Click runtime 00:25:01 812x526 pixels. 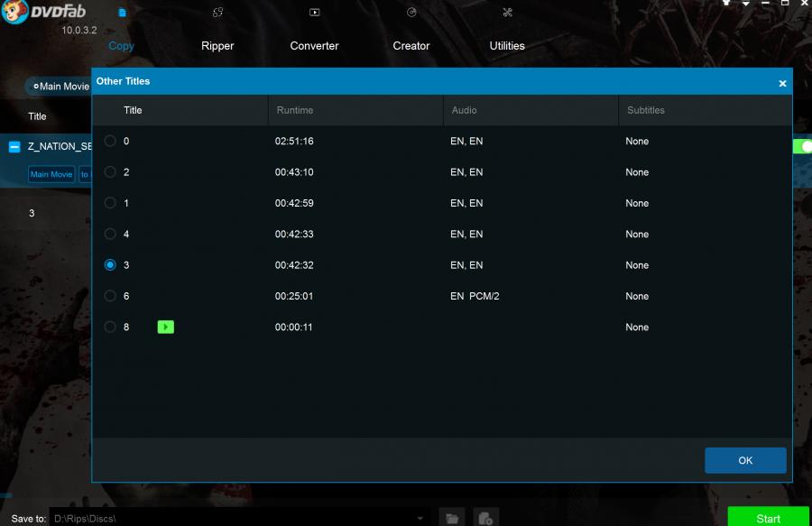[x=294, y=296]
